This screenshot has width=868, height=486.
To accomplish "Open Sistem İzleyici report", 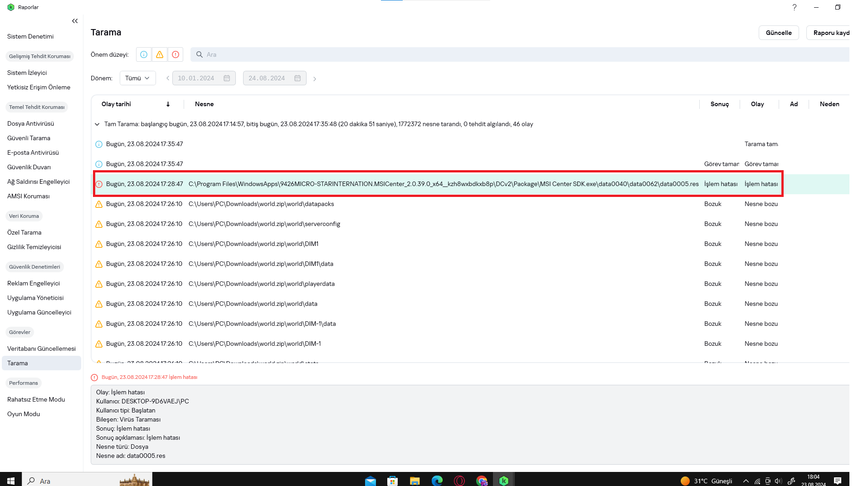I will point(27,73).
